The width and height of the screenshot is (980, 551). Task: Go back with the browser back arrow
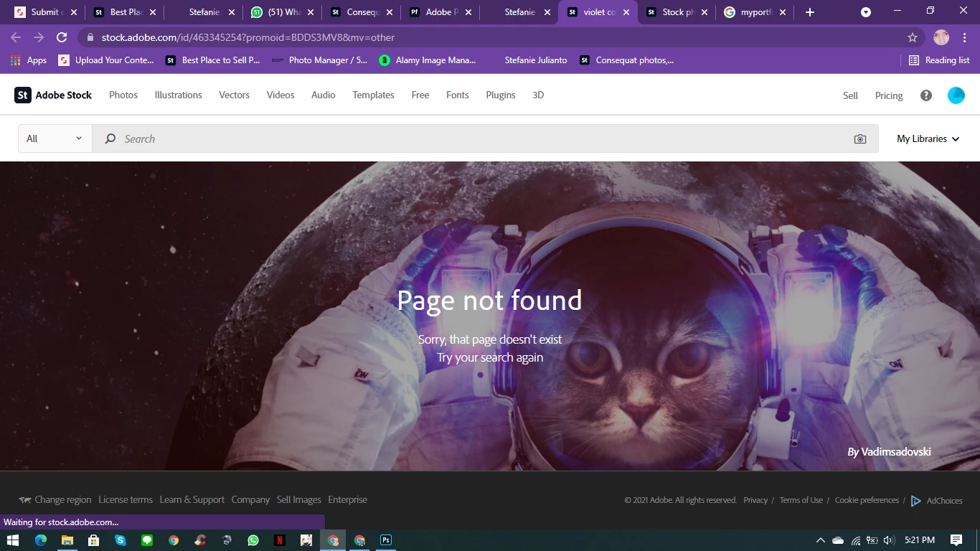tap(16, 37)
